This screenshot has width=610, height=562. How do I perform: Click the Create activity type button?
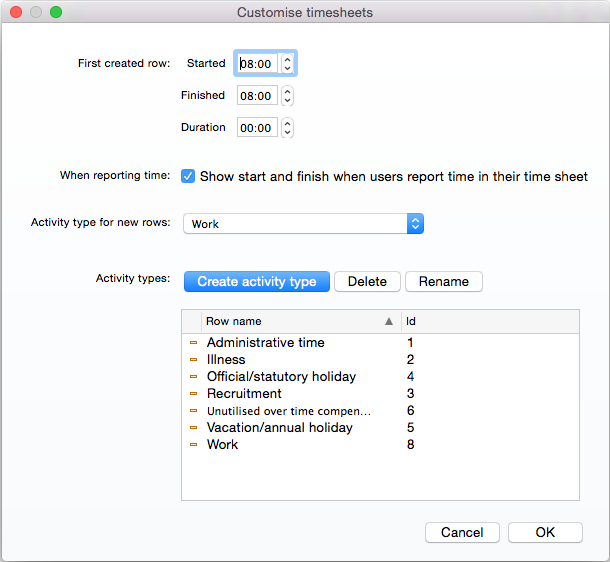(257, 282)
